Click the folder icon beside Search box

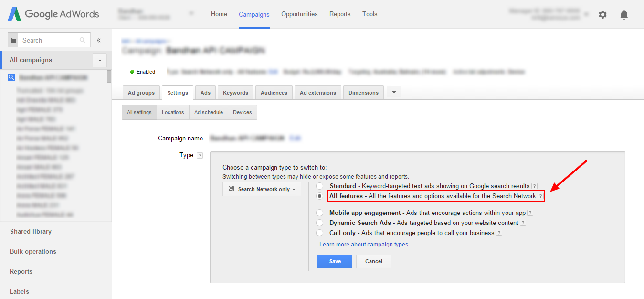pyautogui.click(x=13, y=40)
